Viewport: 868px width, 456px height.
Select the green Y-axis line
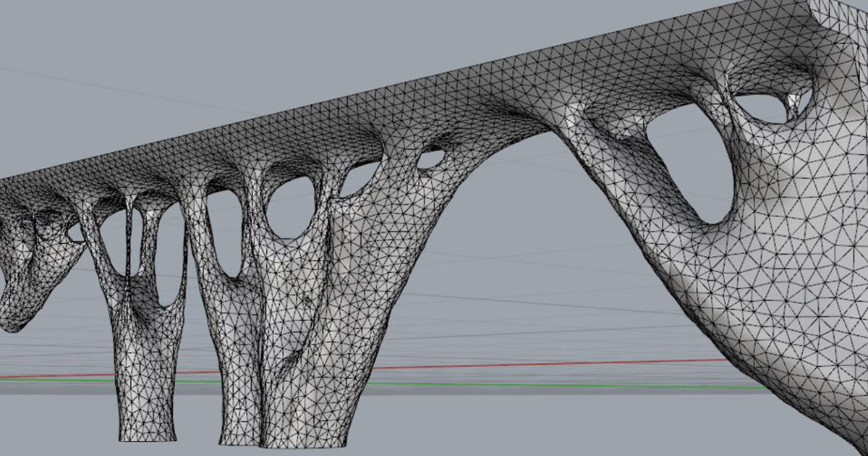(x=550, y=385)
